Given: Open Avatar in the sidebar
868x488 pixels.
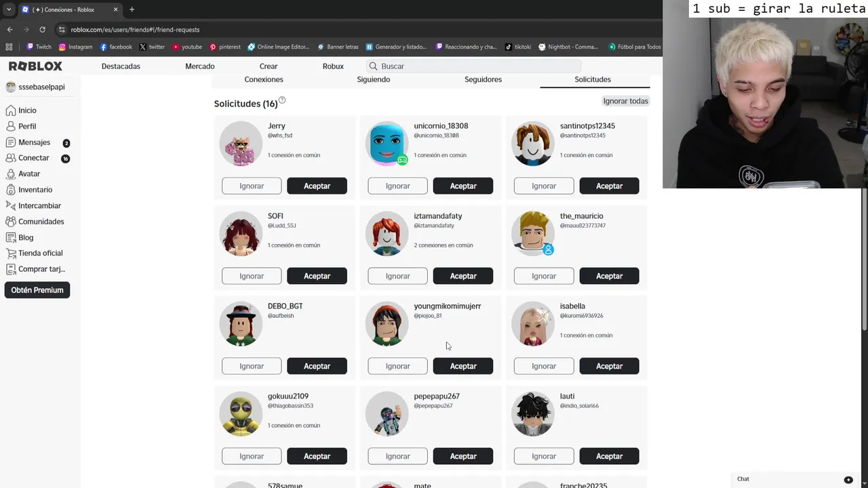Looking at the screenshot, I should [x=29, y=174].
